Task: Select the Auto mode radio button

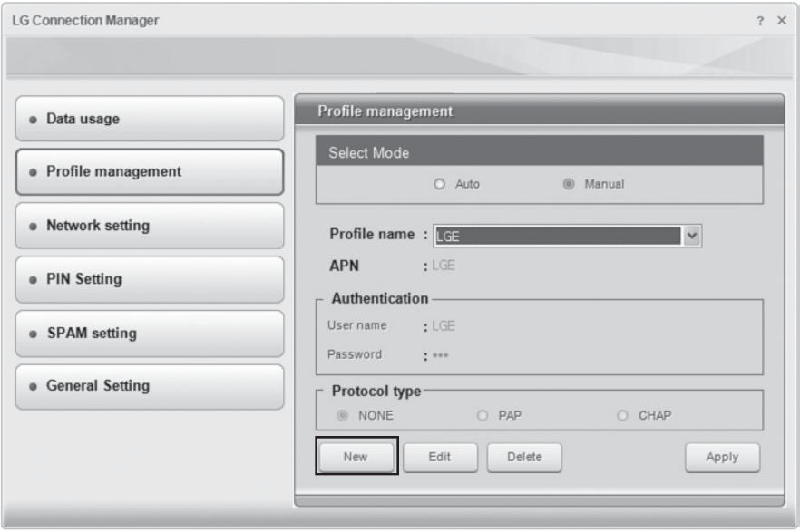Action: [439, 184]
